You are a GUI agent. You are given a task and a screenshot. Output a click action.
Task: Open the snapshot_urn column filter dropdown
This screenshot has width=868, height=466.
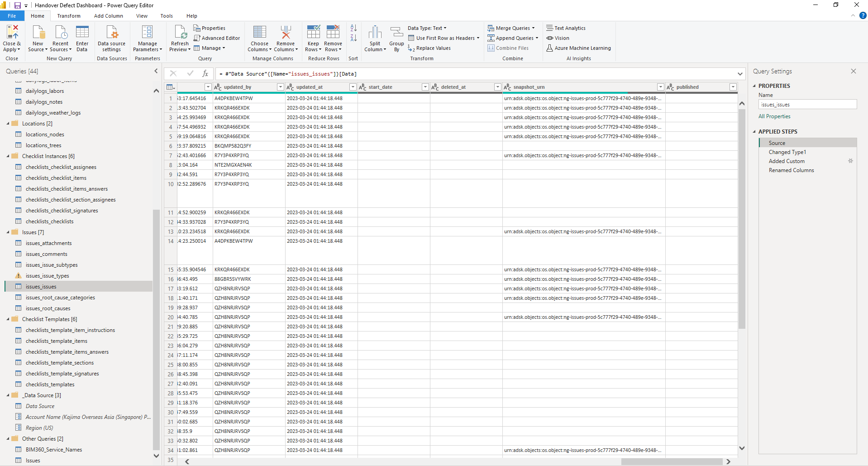pos(660,87)
